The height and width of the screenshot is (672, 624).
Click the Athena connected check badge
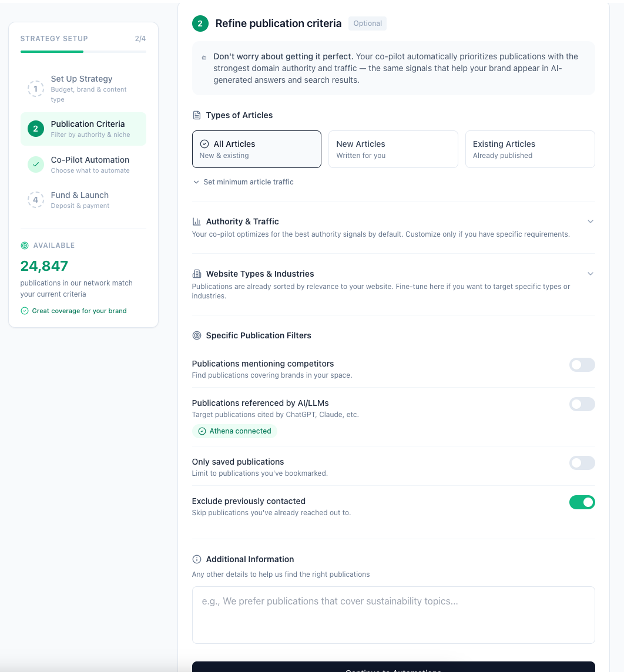234,431
